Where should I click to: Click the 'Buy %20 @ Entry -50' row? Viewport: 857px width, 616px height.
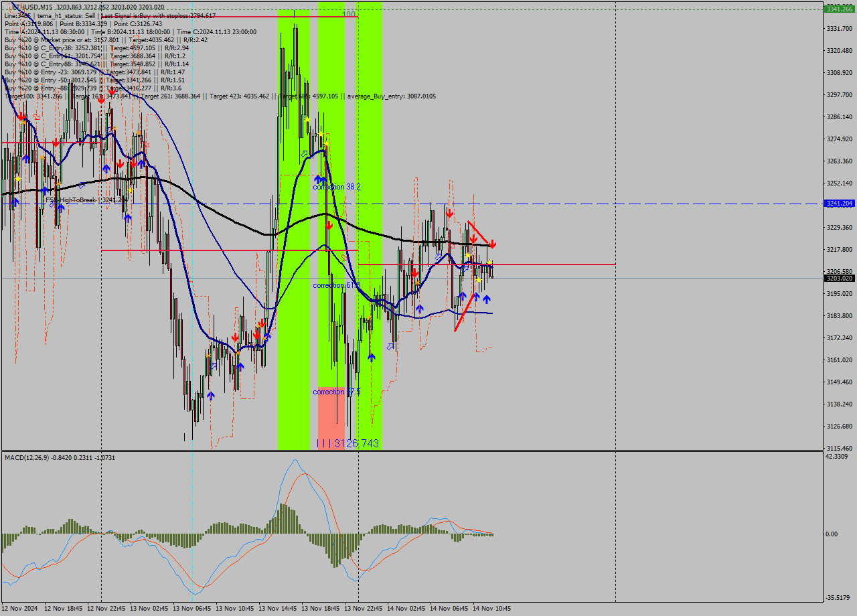(x=94, y=80)
